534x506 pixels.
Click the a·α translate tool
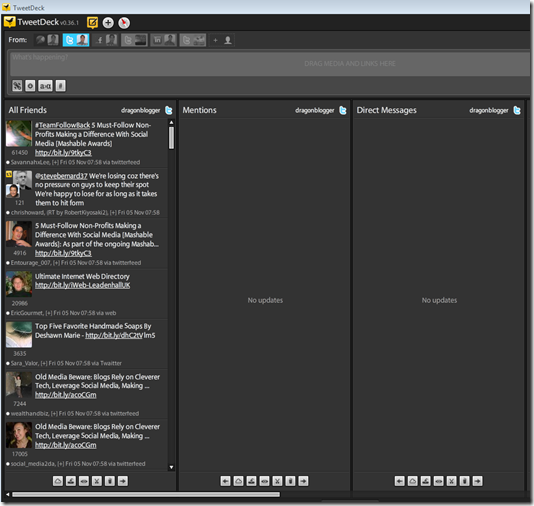click(x=45, y=85)
